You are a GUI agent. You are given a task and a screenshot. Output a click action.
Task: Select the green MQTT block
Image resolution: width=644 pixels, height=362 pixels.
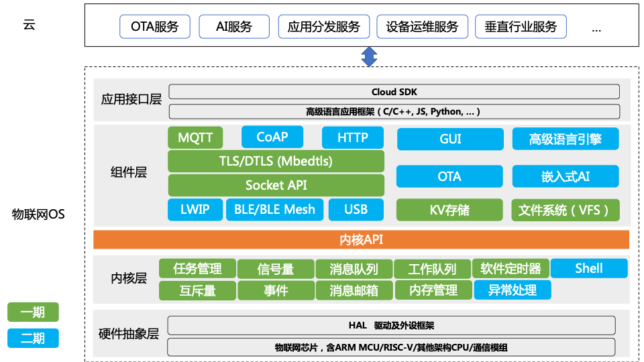[x=195, y=137]
